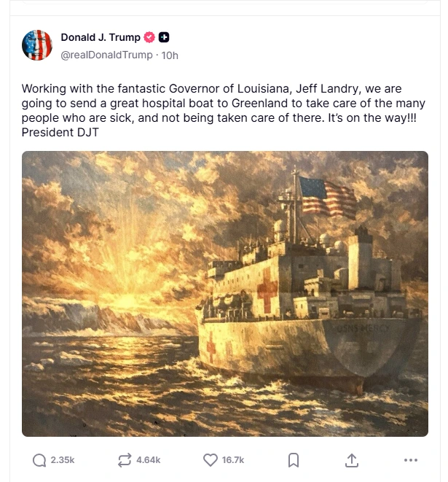
Task: Open the flag-painted profile avatar
Action: tap(37, 45)
